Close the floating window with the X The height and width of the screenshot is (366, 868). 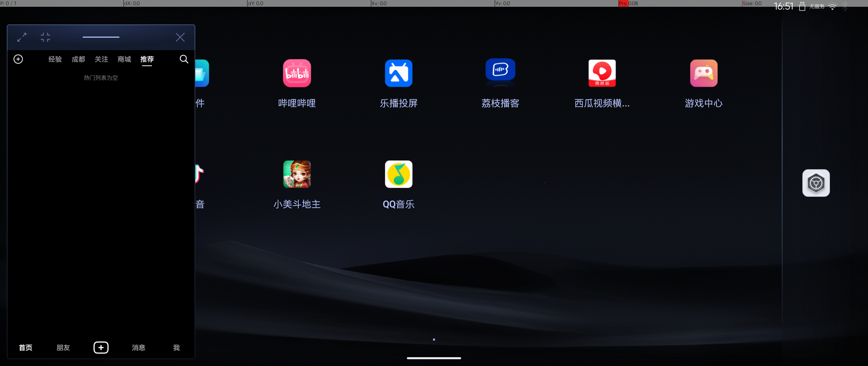(180, 37)
